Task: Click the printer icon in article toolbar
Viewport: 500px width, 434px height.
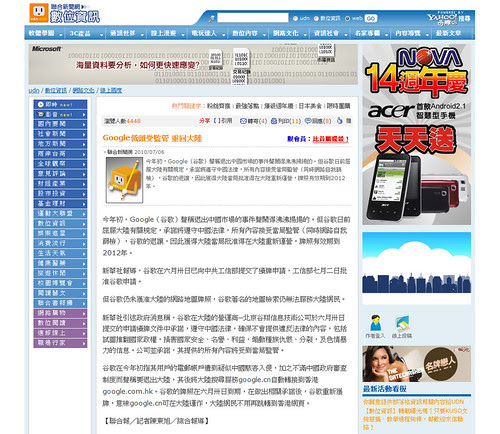Action: point(274,121)
